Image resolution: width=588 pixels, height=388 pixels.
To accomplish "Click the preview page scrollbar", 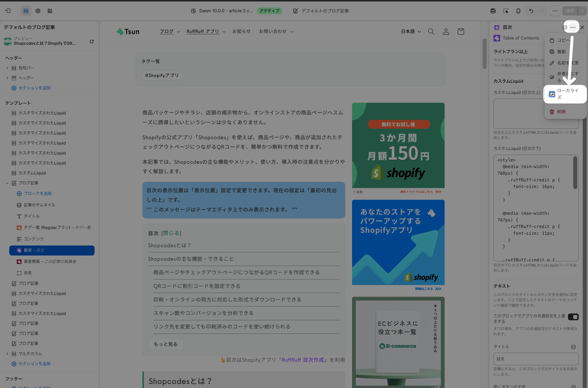I will click(x=485, y=54).
